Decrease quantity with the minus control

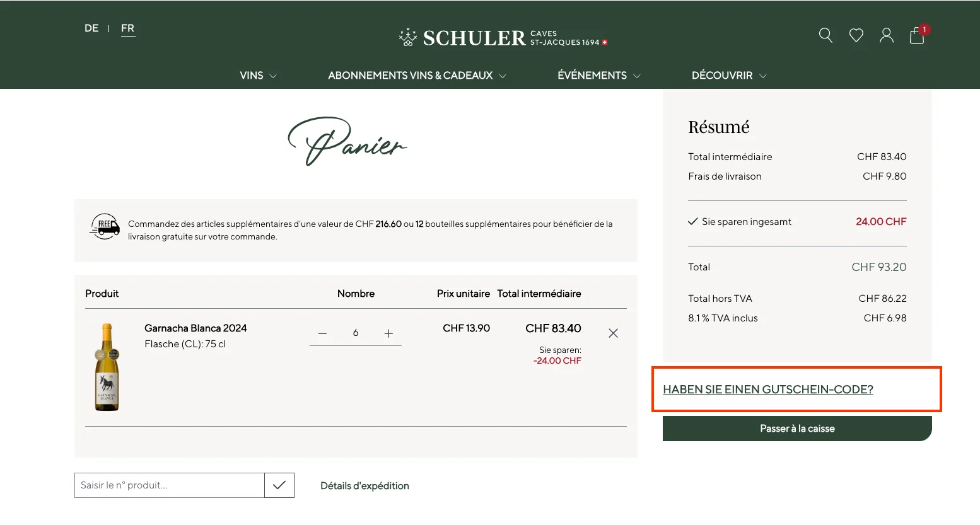coord(322,333)
